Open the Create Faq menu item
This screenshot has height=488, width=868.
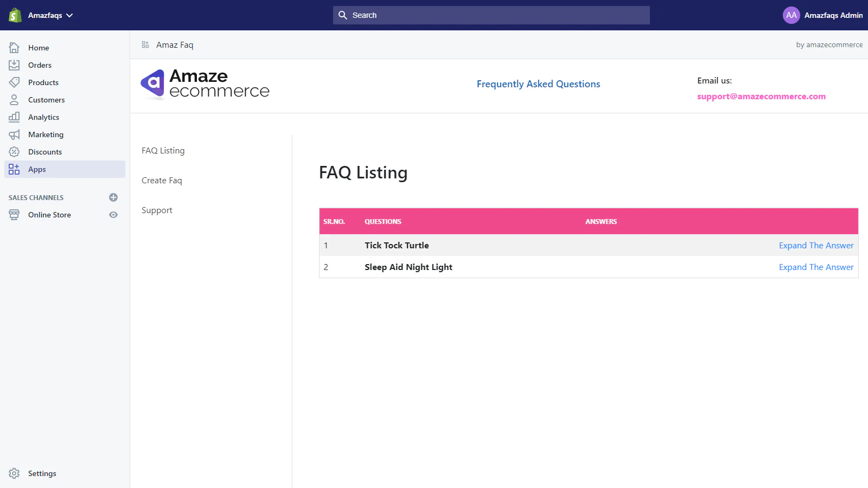point(162,181)
